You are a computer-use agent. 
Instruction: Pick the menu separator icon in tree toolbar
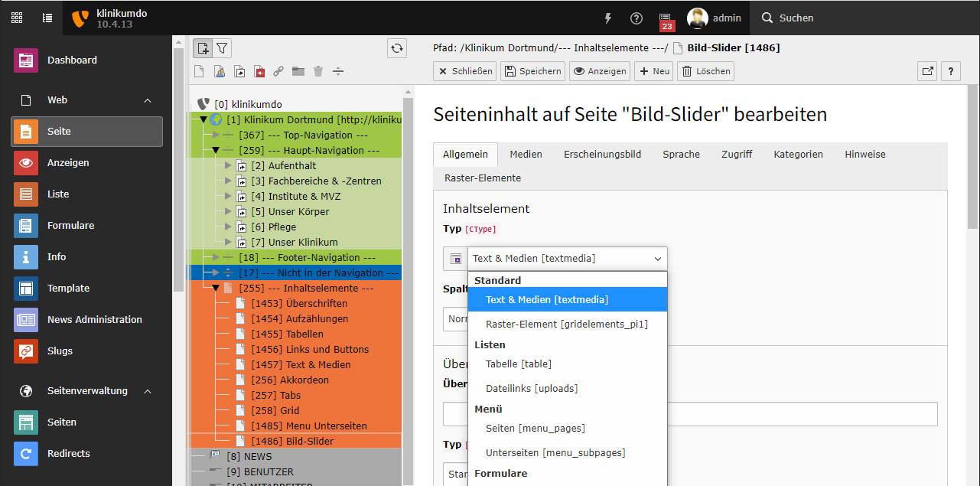click(x=338, y=71)
